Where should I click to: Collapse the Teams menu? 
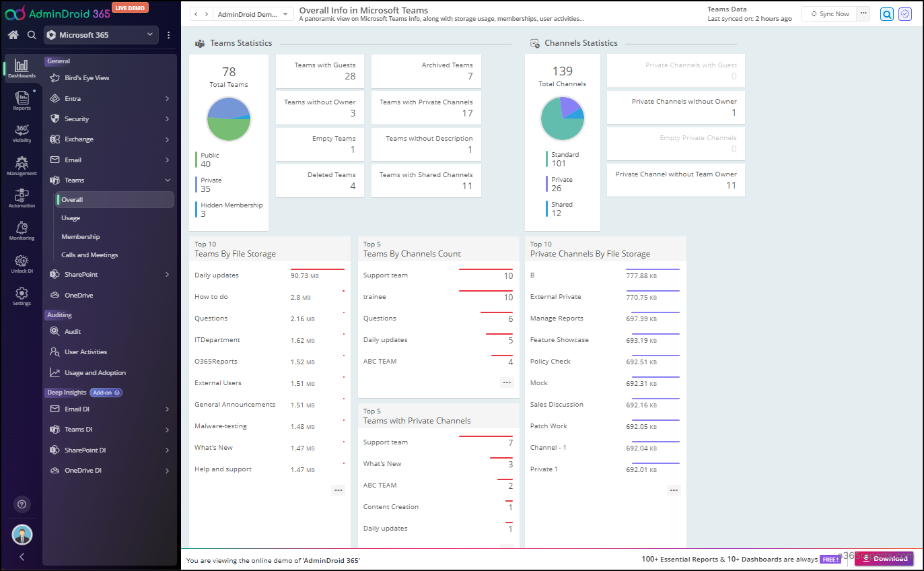click(110, 180)
